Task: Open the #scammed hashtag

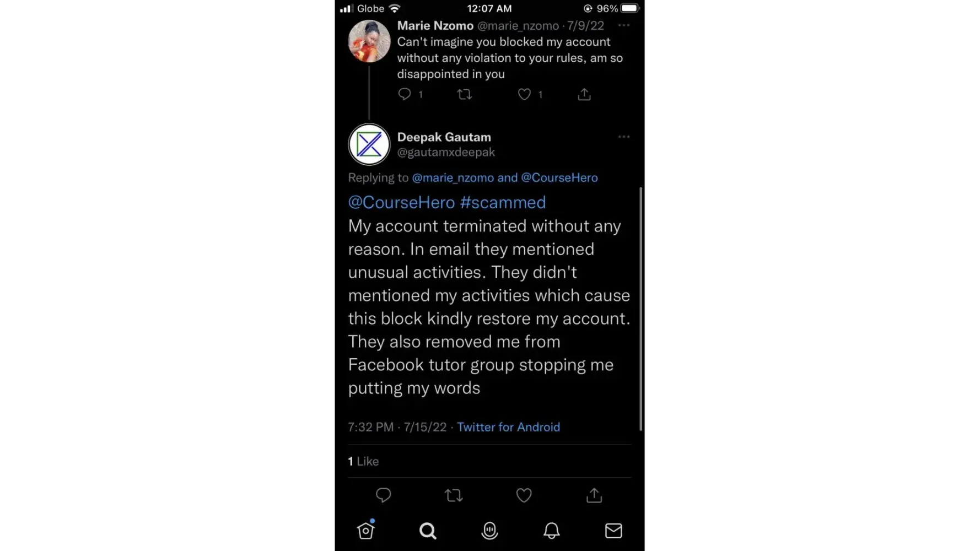Action: tap(503, 202)
